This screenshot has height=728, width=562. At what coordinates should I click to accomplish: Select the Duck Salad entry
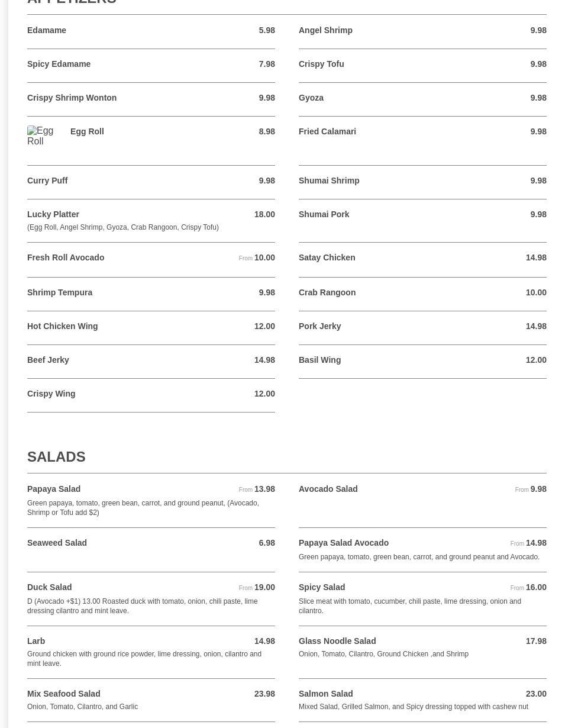click(49, 587)
